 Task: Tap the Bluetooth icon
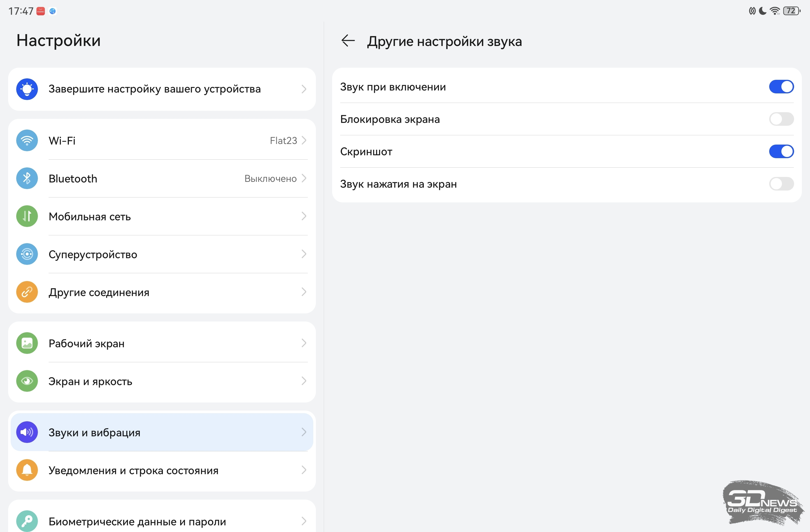(27, 178)
